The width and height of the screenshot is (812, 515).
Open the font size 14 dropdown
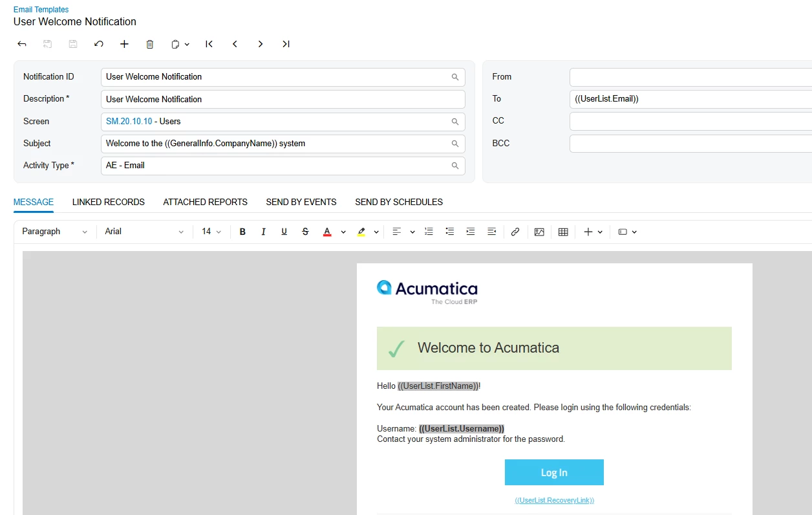click(211, 232)
